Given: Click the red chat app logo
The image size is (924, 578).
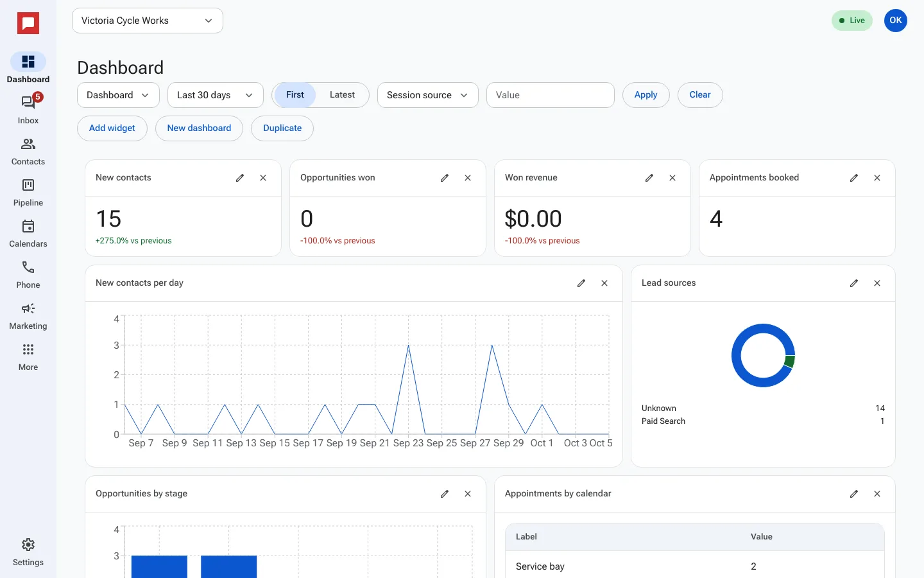Looking at the screenshot, I should click(x=28, y=24).
